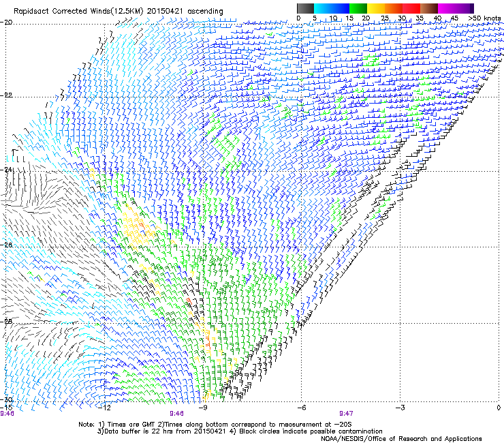The height and width of the screenshot is (443, 504).
Task: Click the orange 25-30 knots legend swatch
Action: 394,8
